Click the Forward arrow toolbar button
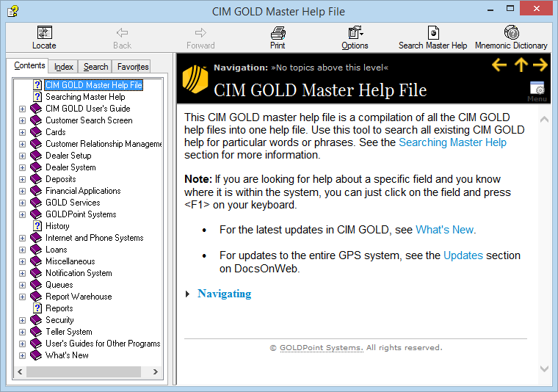The width and height of the screenshot is (558, 392). coord(200,33)
